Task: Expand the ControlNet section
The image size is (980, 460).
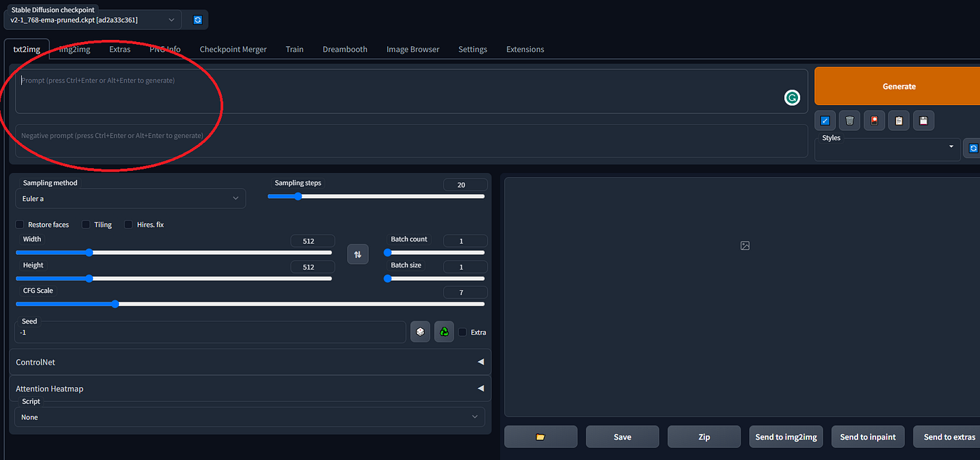Action: coord(250,362)
